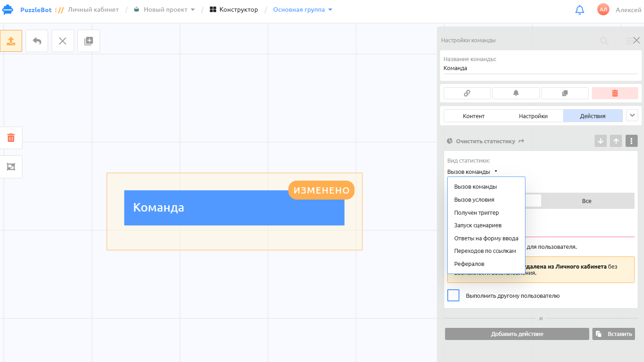Click the 'Вставить' button
This screenshot has height=362, width=644.
tap(613, 334)
